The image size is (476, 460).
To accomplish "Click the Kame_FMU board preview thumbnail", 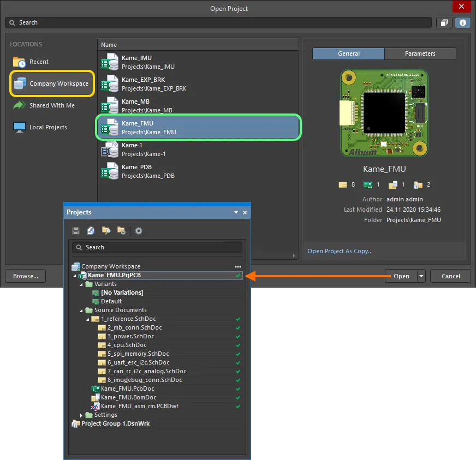I will 384,113.
